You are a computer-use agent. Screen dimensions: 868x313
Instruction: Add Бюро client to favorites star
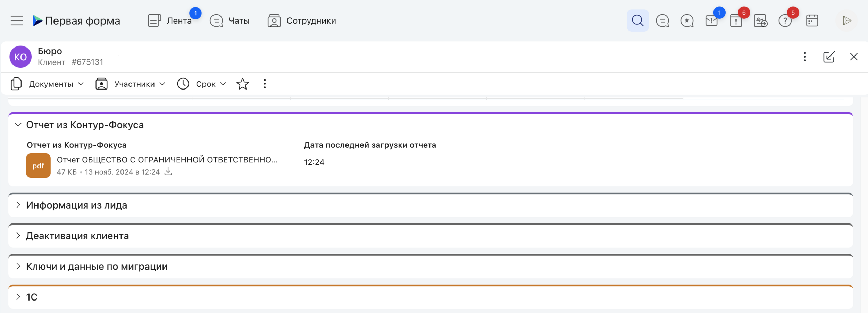tap(242, 84)
